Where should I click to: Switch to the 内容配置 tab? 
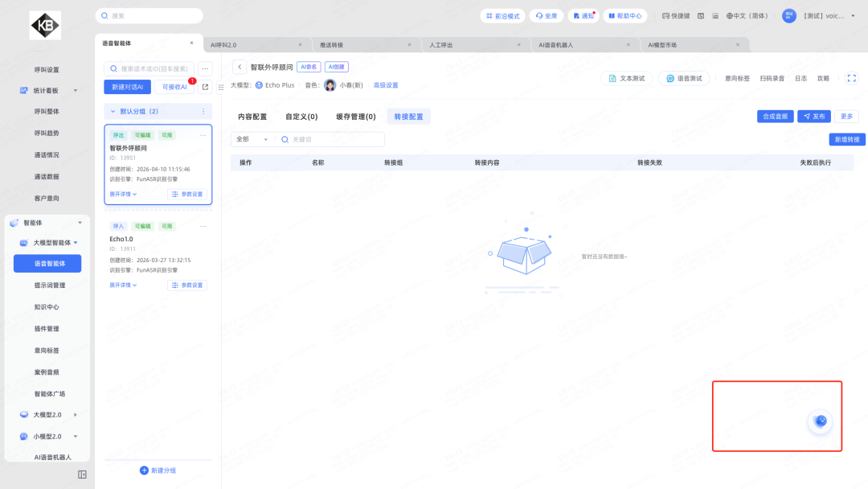point(252,117)
